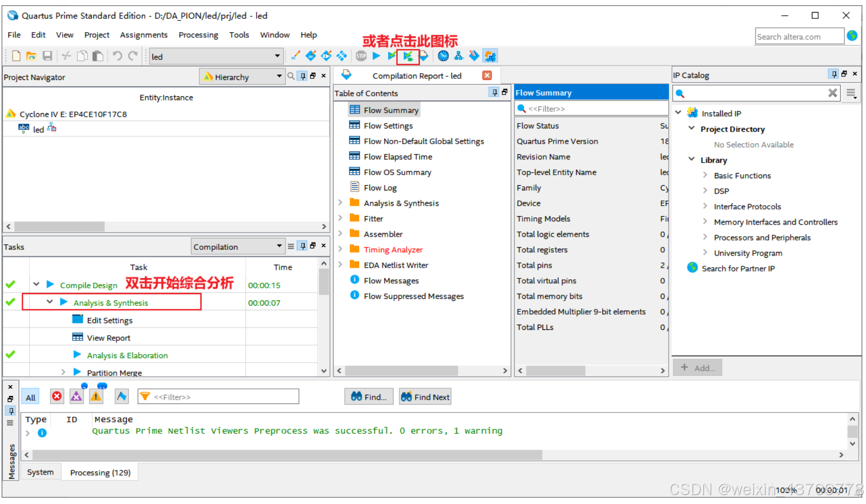866x504 pixels.
Task: Click the Find... button
Action: click(x=368, y=397)
